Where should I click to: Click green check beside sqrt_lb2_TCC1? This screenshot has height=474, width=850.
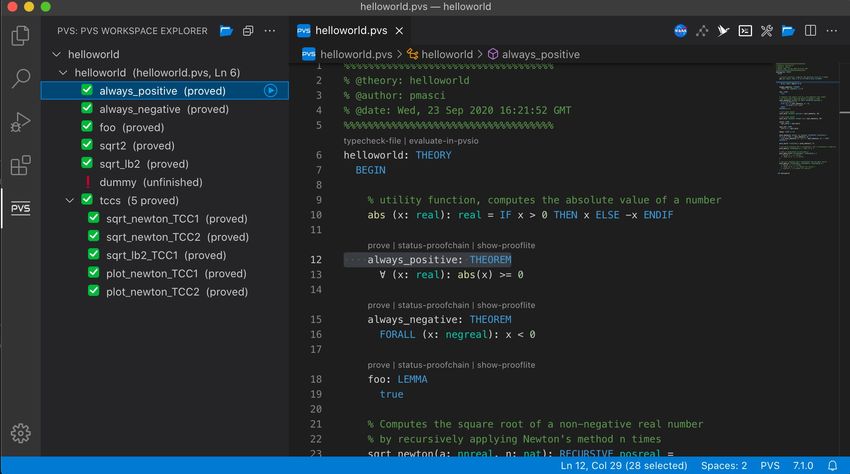coord(93,254)
